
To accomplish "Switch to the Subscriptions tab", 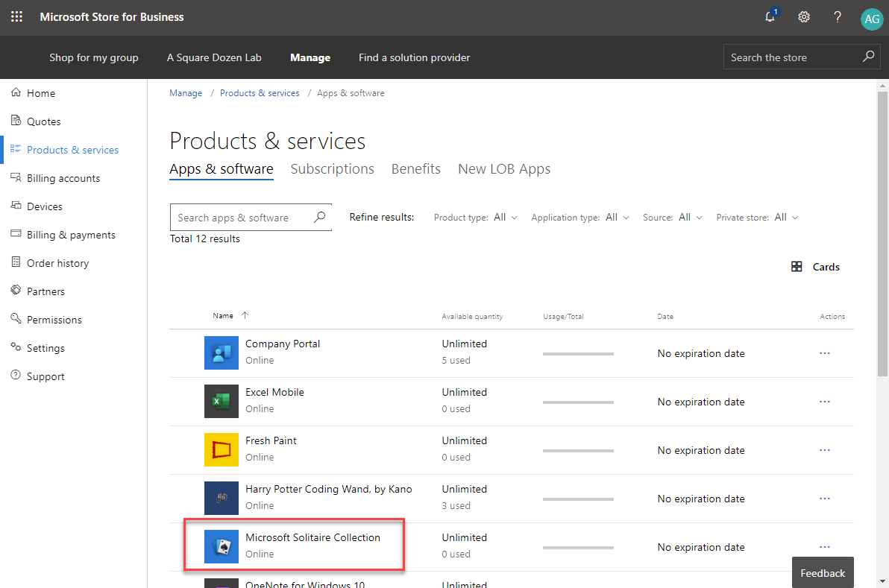I will click(332, 169).
